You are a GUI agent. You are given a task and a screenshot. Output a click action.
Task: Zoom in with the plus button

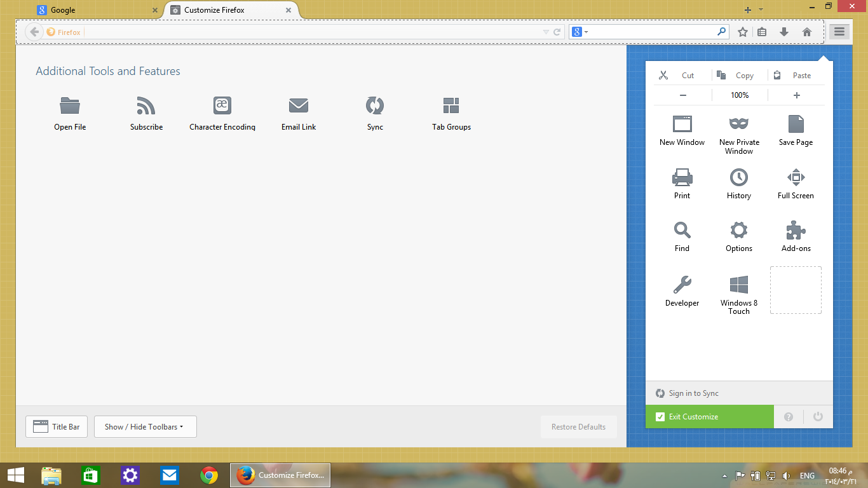(x=797, y=95)
